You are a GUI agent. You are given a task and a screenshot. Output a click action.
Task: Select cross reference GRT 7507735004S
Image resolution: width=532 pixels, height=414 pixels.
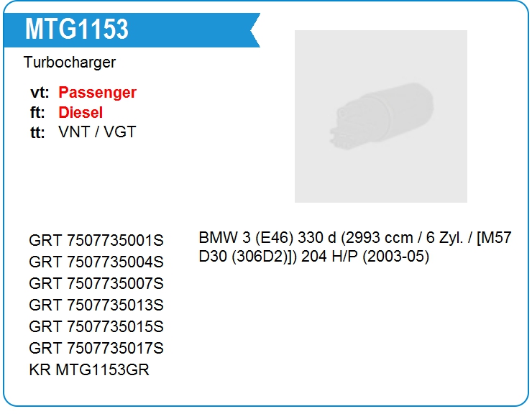point(96,262)
